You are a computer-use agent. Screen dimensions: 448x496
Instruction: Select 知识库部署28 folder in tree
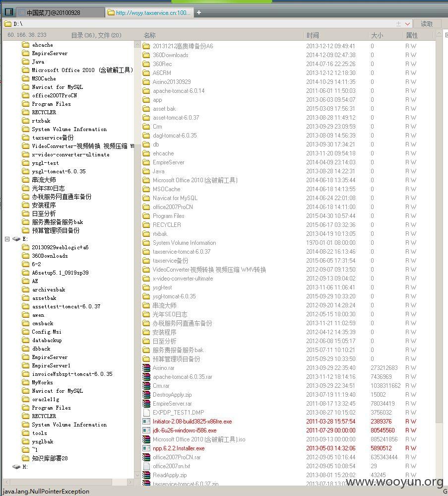pyautogui.click(x=50, y=458)
